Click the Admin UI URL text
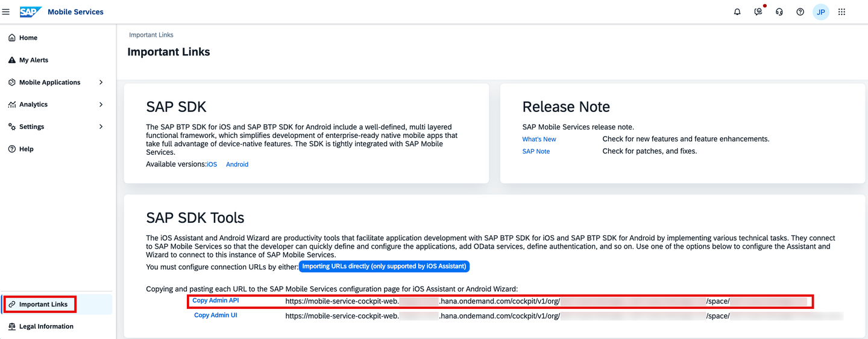 [564, 316]
